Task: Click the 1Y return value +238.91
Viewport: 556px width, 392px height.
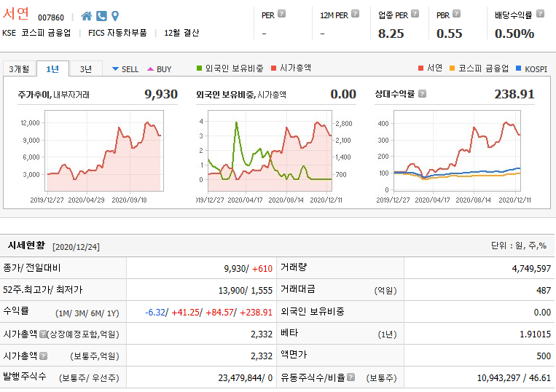Action: point(256,313)
